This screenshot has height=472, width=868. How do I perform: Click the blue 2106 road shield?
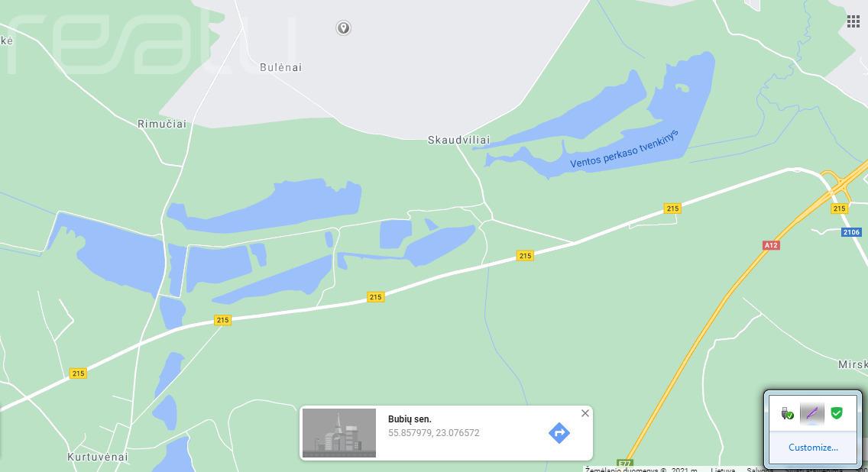point(851,232)
